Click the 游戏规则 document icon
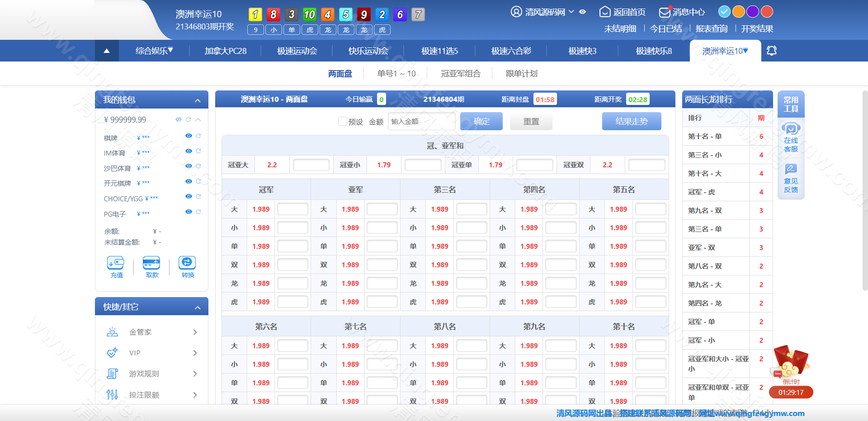 pyautogui.click(x=112, y=374)
